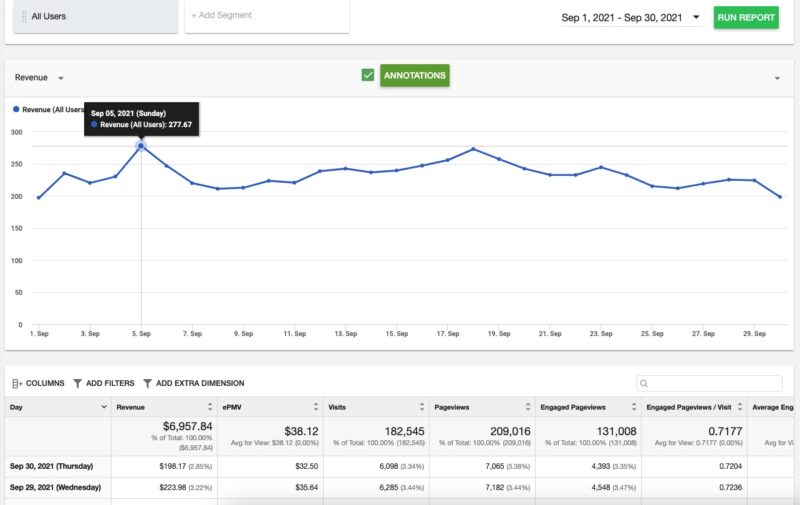The image size is (800, 505).
Task: Click the Add Extra Dimension funnel icon
Action: click(x=148, y=383)
